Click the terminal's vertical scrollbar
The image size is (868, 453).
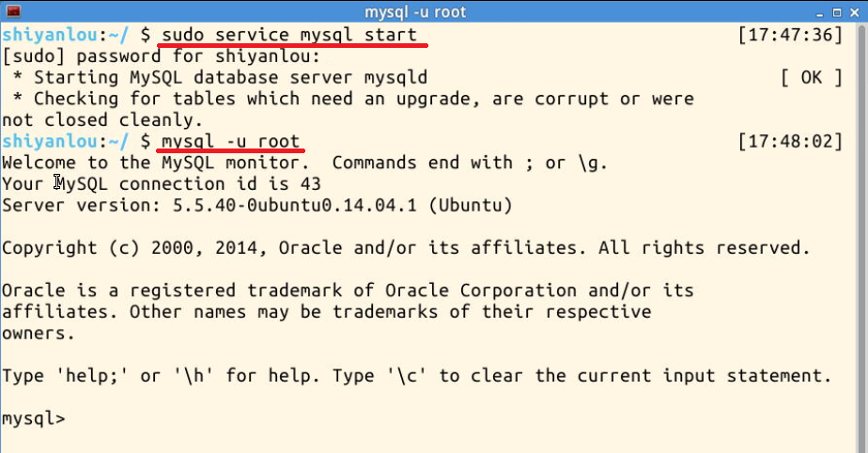pyautogui.click(x=863, y=238)
